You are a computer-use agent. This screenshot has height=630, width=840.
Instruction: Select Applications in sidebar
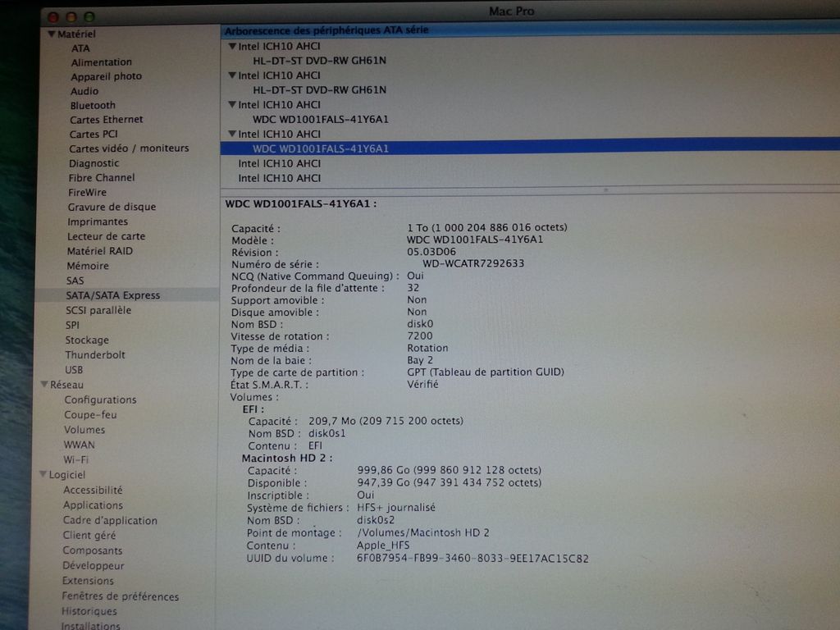tap(93, 505)
